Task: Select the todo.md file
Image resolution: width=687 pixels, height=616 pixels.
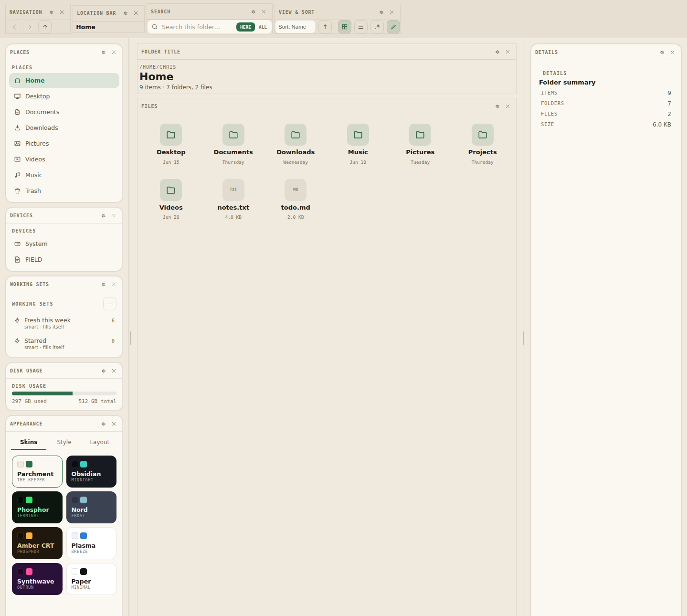Action: [296, 200]
